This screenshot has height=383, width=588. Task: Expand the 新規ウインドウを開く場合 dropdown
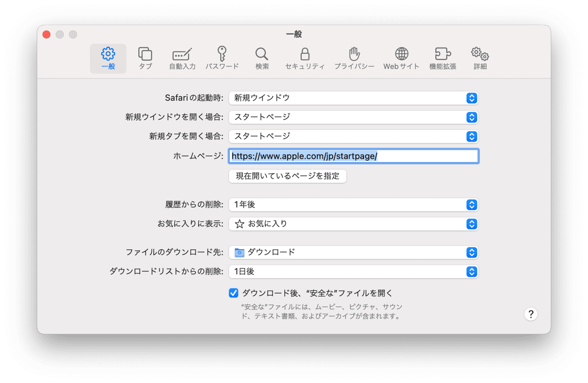[x=353, y=117]
